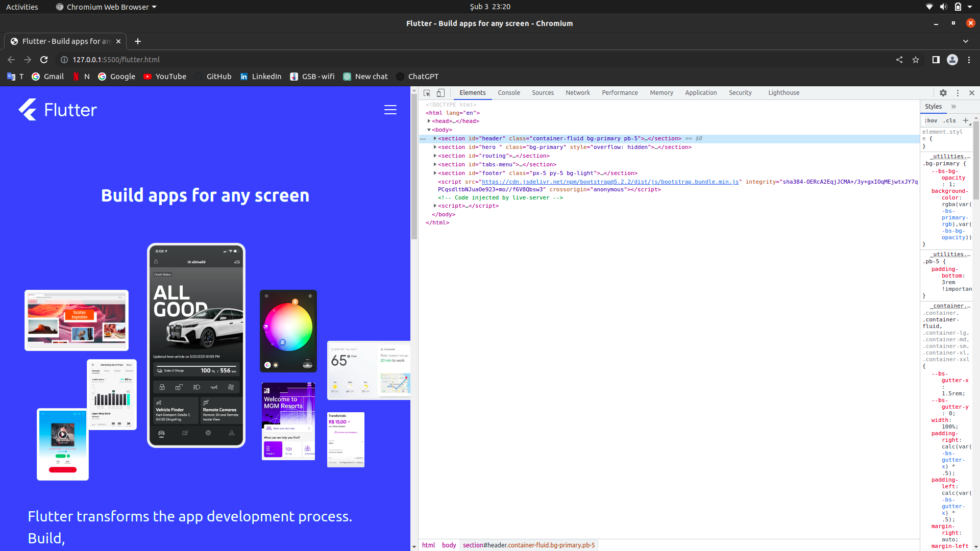
Task: Expand the section with id hero
Action: click(435, 147)
